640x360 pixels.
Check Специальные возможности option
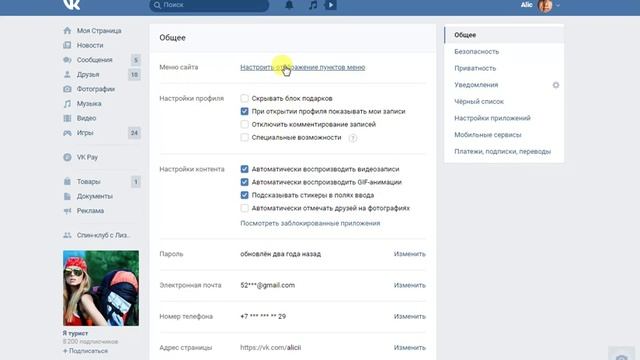244,138
